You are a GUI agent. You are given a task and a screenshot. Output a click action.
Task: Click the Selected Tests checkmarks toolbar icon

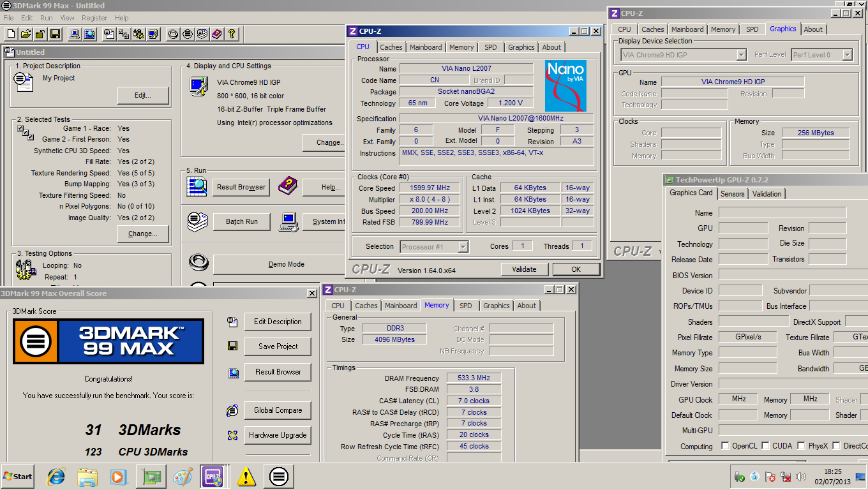pos(124,34)
